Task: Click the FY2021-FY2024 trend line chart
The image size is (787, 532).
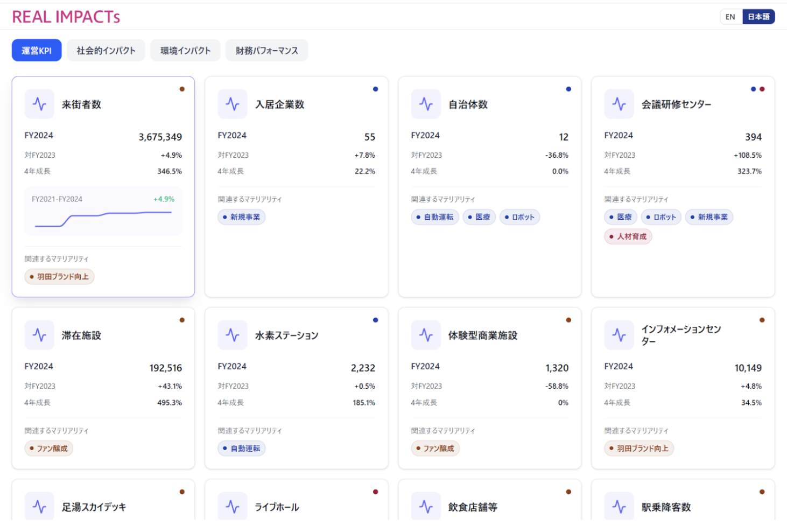Action: click(103, 219)
